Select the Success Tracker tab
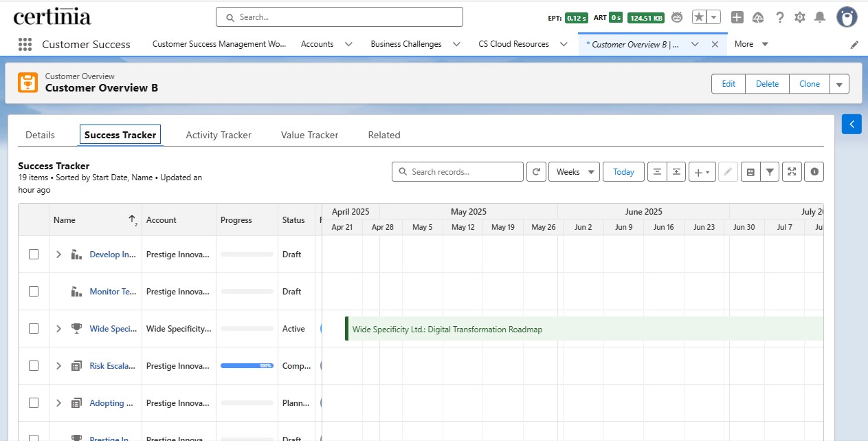Screen dimensions: 868x441 [x=120, y=135]
